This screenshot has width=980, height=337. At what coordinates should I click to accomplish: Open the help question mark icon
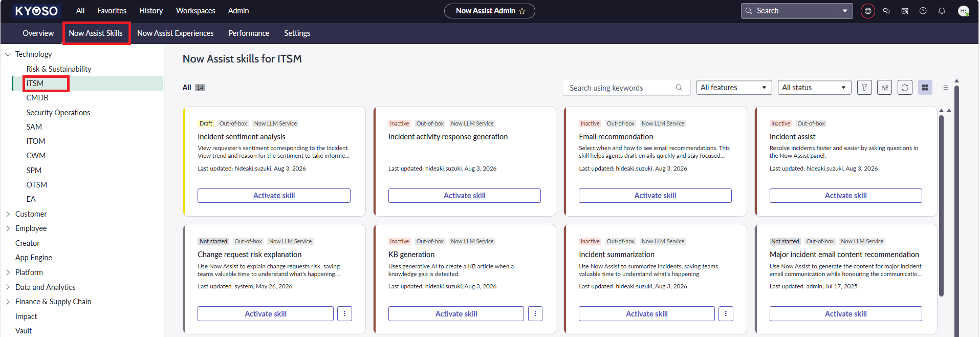[923, 11]
